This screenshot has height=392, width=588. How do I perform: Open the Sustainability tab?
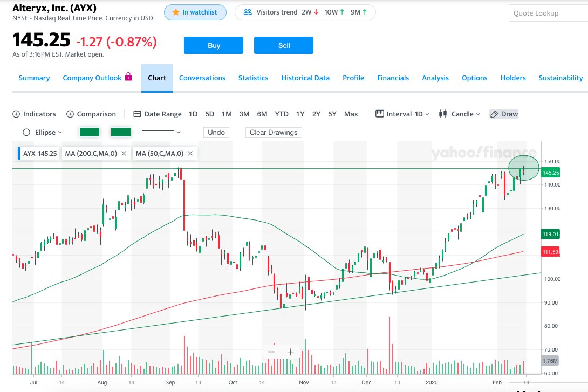pyautogui.click(x=560, y=78)
